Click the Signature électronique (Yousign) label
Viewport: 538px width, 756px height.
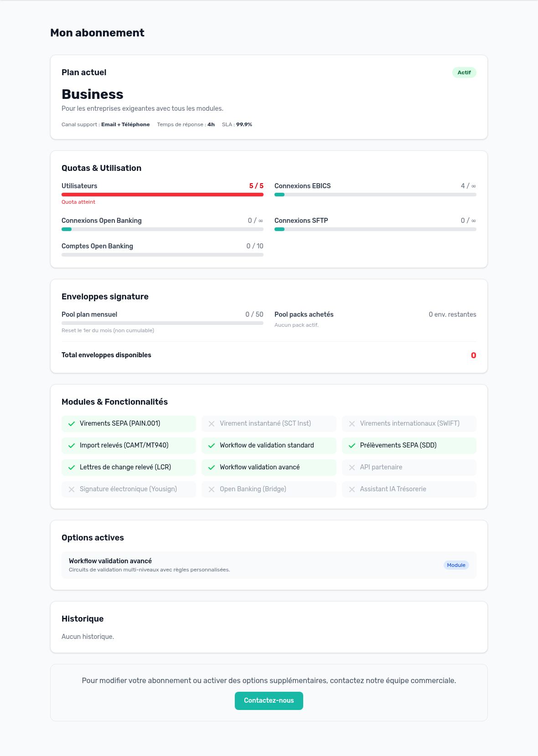(x=128, y=489)
